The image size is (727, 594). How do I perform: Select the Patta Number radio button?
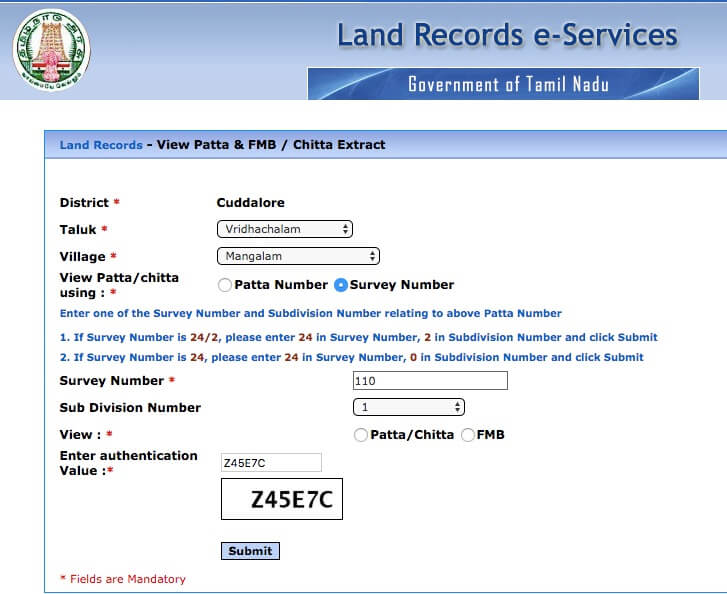point(225,285)
